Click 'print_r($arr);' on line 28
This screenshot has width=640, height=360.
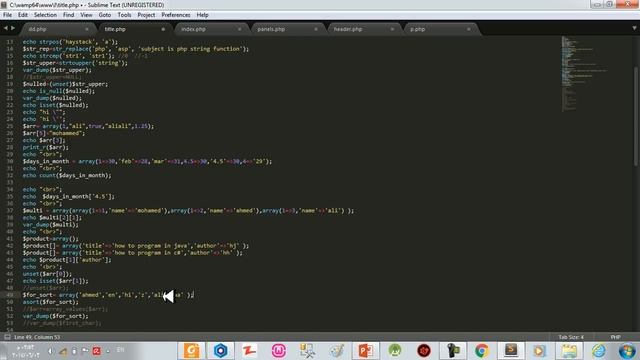(x=46, y=147)
